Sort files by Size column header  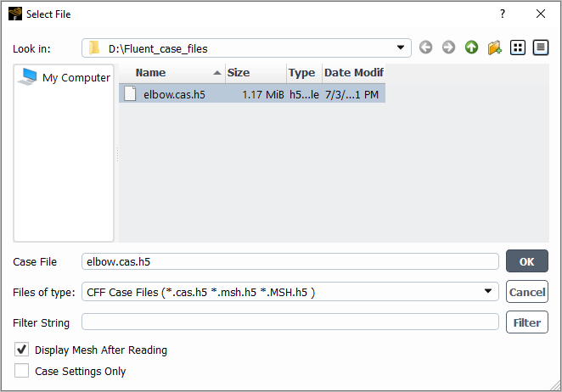pyautogui.click(x=256, y=73)
